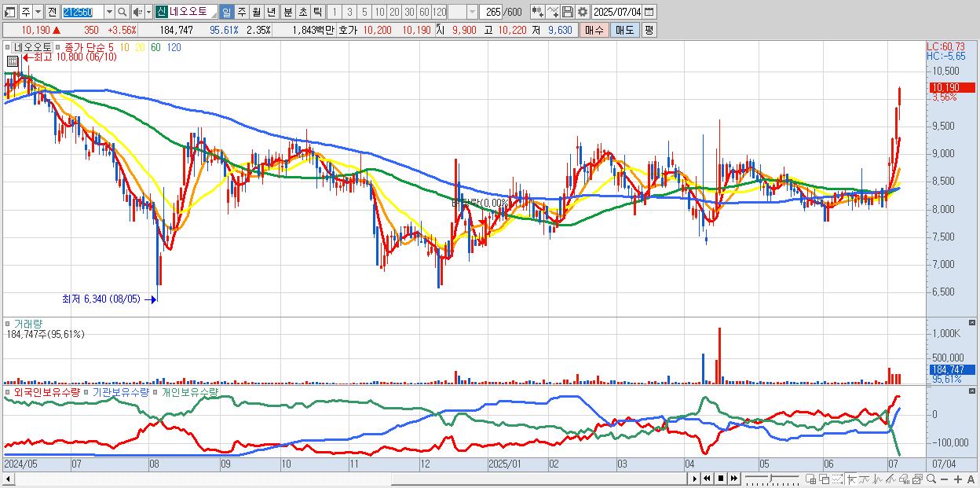980x488 pixels.
Task: Click the scrollbar left arrow
Action: tap(8, 479)
